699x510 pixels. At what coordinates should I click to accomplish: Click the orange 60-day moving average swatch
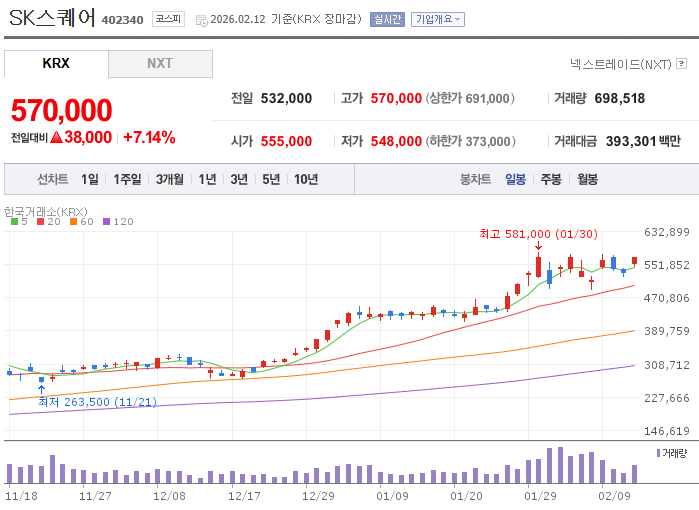tap(74, 222)
